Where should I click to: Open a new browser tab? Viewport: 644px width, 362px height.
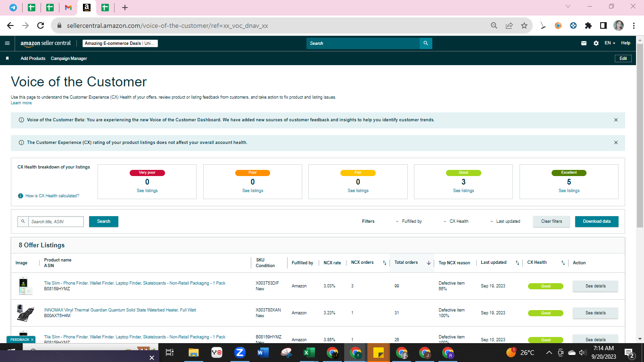(x=124, y=8)
